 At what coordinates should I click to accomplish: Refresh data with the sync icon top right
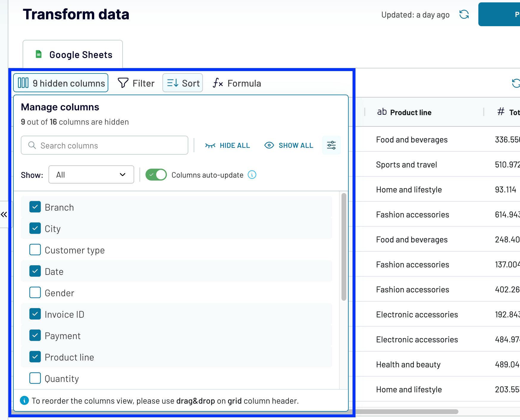tap(464, 14)
